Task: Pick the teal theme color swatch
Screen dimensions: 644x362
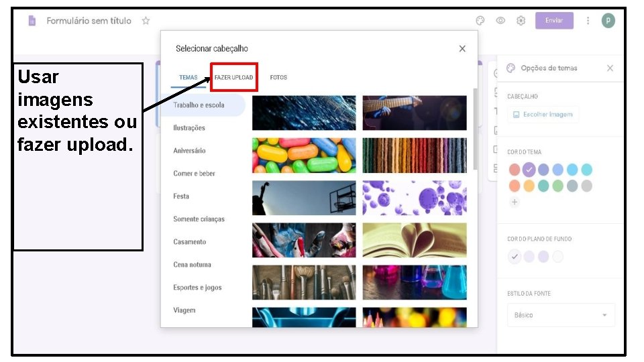Action: pyautogui.click(x=543, y=186)
